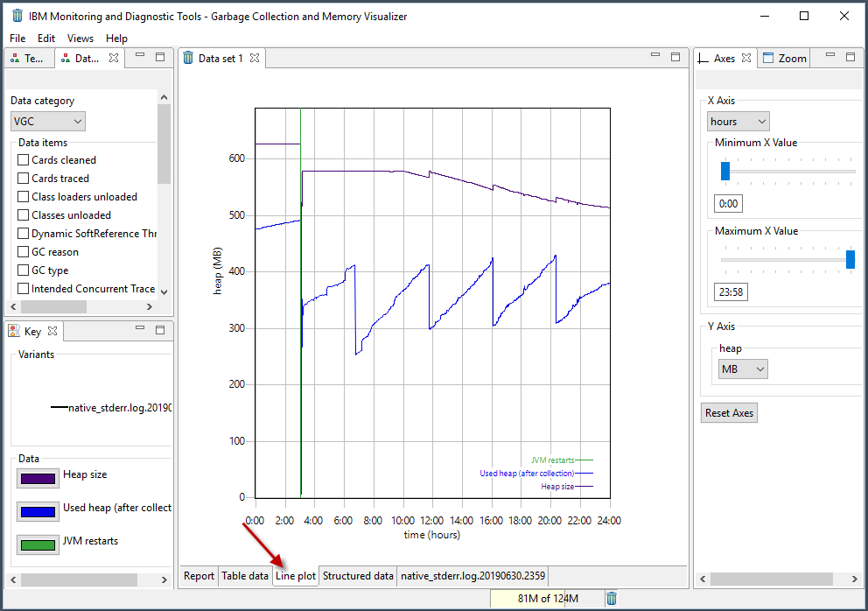The height and width of the screenshot is (611, 868).
Task: Click right arrow of Axes panel scrollbar
Action: point(854,579)
